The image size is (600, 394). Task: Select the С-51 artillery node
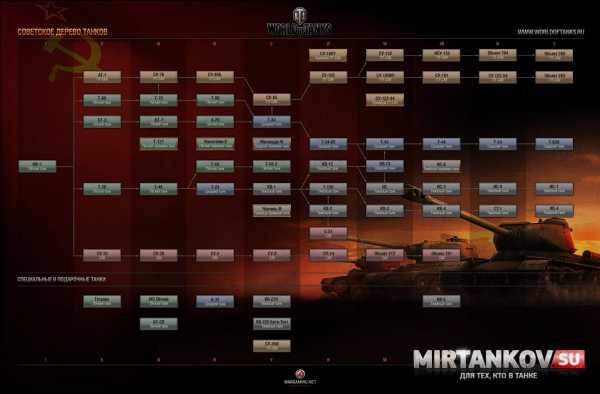328,233
